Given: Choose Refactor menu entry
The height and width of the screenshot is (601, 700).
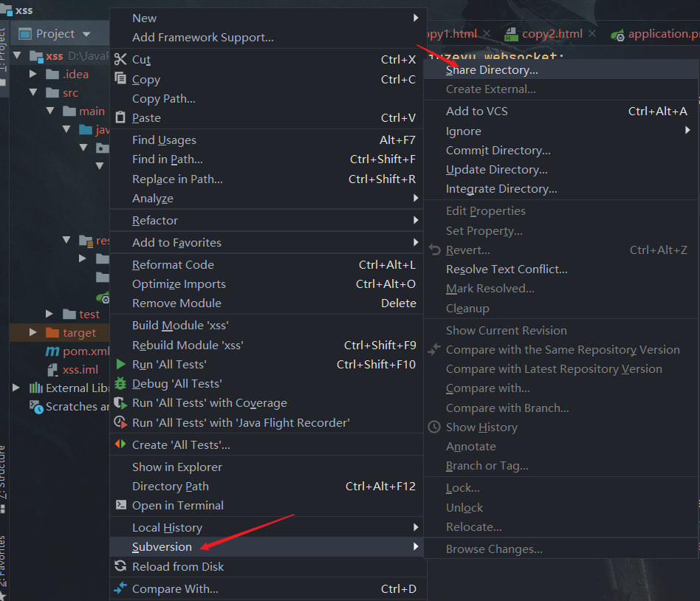Looking at the screenshot, I should click(x=267, y=220).
